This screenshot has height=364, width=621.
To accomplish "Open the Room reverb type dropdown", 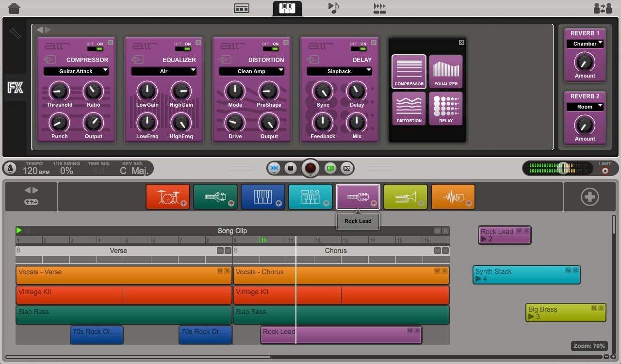I will tap(585, 107).
